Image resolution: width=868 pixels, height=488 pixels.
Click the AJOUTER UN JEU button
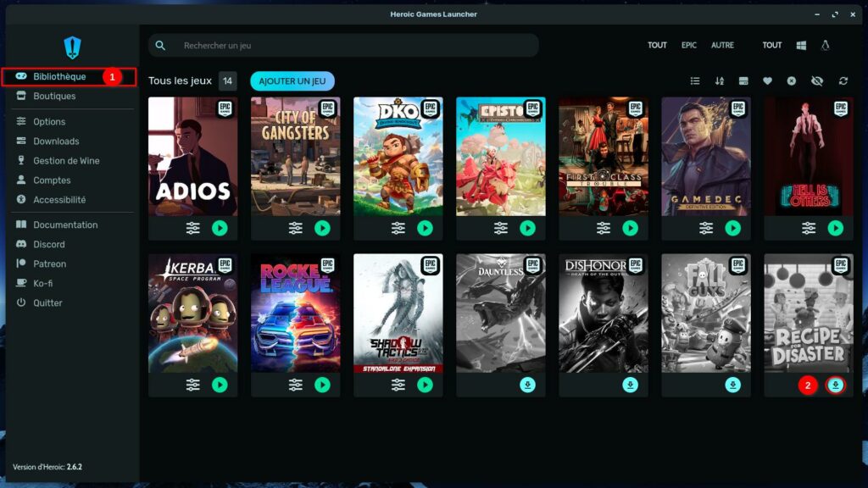(292, 81)
